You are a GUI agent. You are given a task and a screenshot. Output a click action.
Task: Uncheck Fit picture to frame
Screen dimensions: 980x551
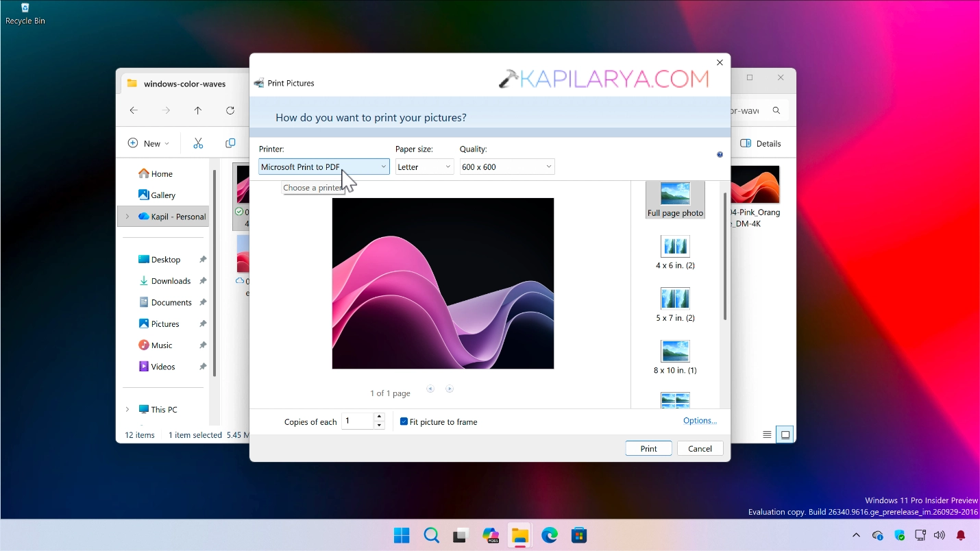[x=404, y=421]
